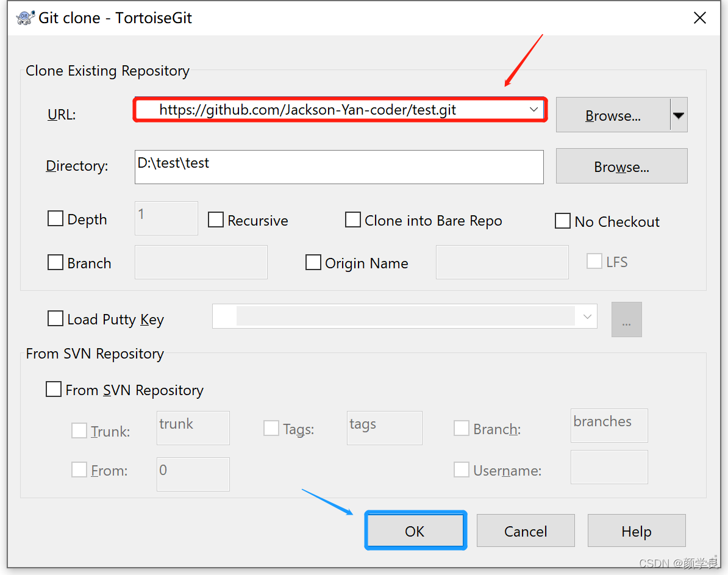Enable the Depth checkbox
This screenshot has width=728, height=575.
pos(55,218)
